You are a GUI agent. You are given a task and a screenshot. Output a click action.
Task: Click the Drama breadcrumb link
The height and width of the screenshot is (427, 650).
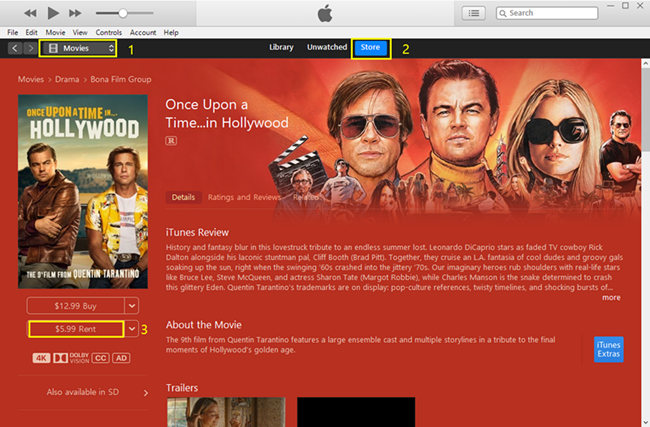[x=67, y=79]
